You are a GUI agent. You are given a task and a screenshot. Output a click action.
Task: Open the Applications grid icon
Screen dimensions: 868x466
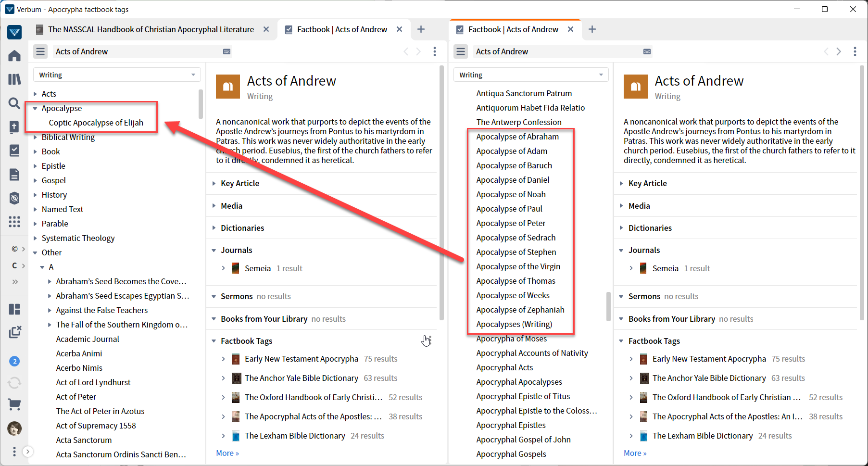14,222
